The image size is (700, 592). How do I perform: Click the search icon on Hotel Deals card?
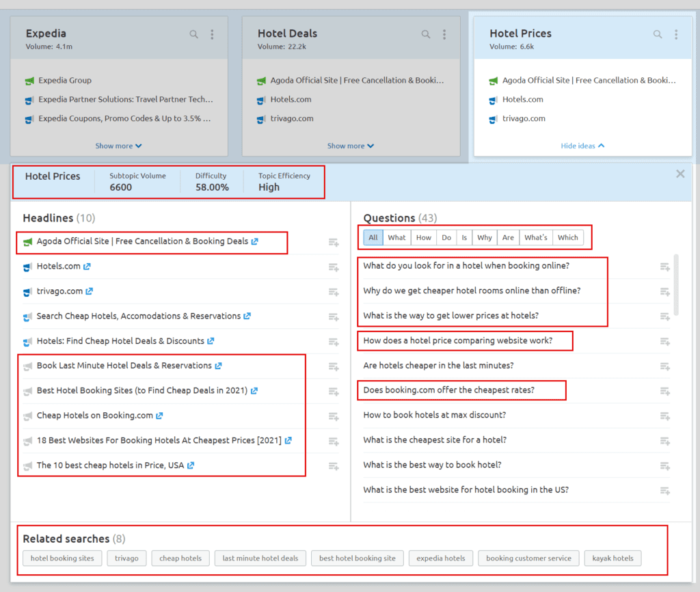click(426, 34)
